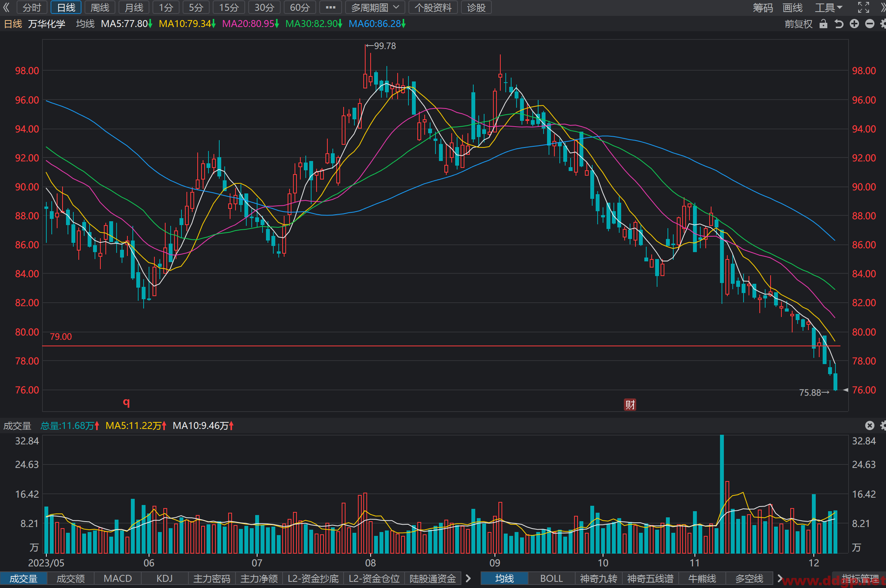Viewport: 886px width, 588px height.
Task: Close the volume panel with X icon
Action: (x=869, y=425)
